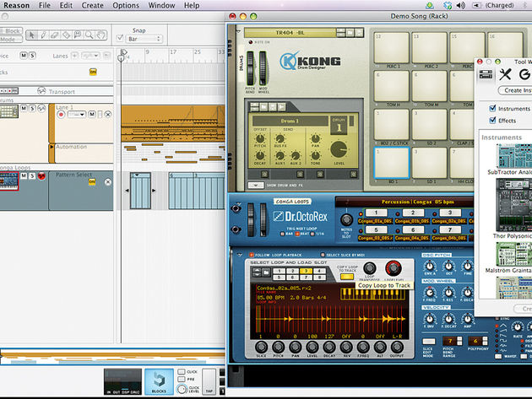This screenshot has height=399, width=532.
Task: Click the Create Instrument button
Action: coord(515,90)
